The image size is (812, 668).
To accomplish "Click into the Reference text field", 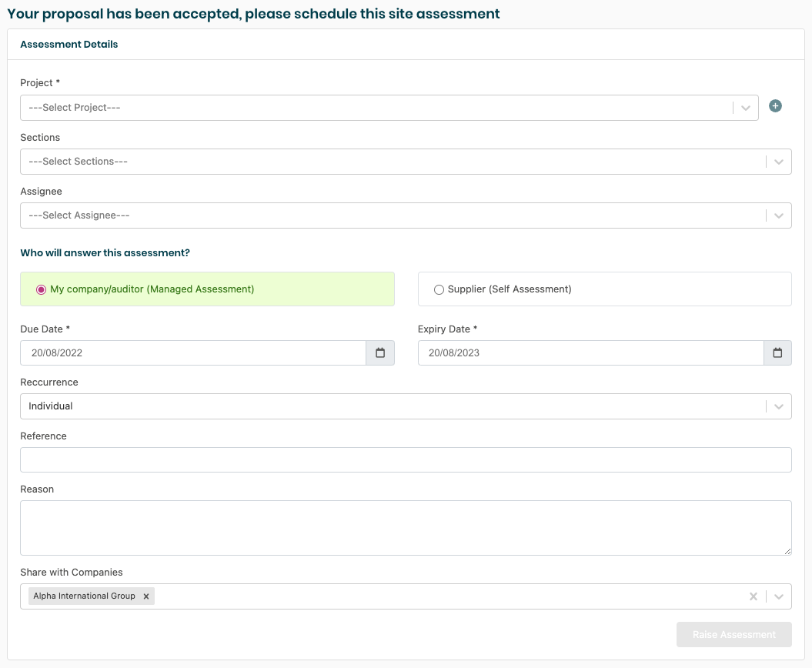I will (406, 460).
